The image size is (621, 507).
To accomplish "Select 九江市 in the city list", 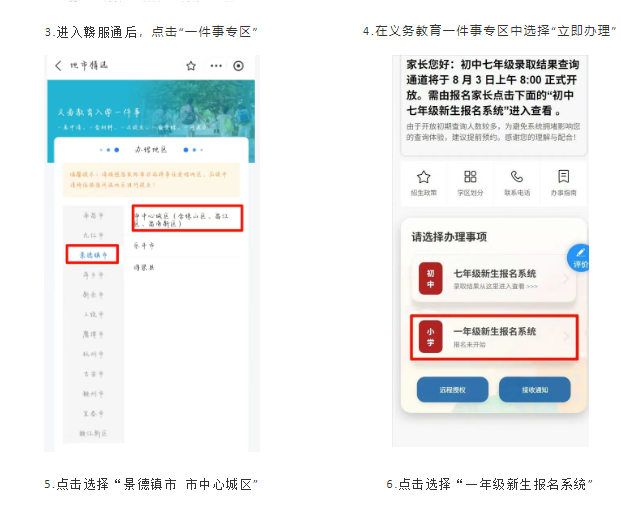I will pyautogui.click(x=95, y=235).
